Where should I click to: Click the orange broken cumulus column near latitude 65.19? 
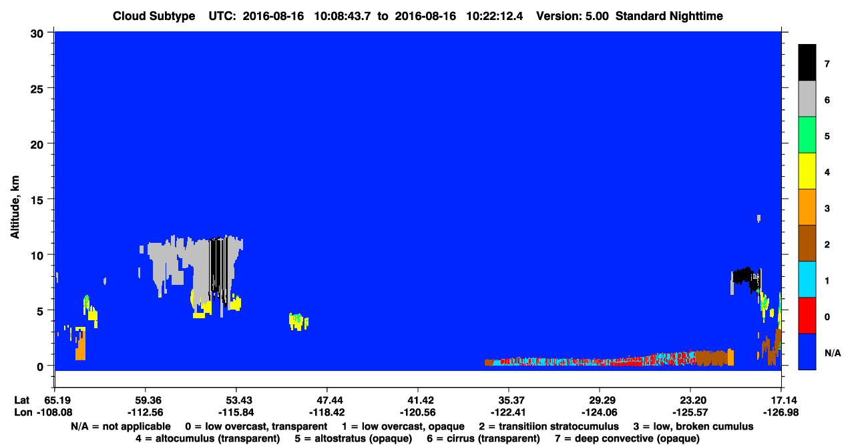[80, 344]
